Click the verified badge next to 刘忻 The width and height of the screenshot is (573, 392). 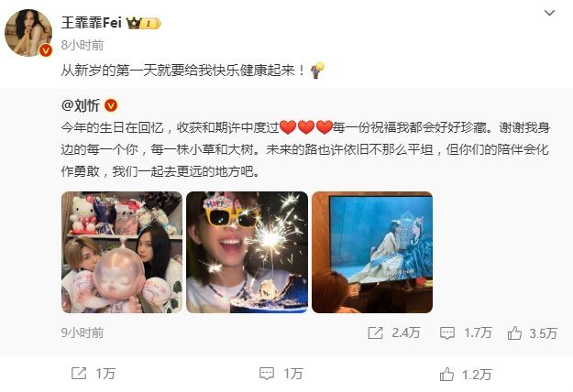pos(111,105)
